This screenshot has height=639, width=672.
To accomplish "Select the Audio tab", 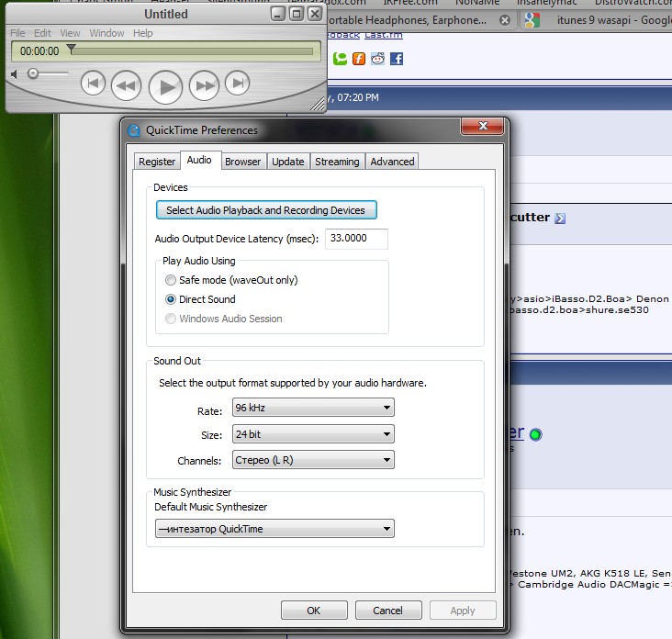I will click(x=199, y=160).
